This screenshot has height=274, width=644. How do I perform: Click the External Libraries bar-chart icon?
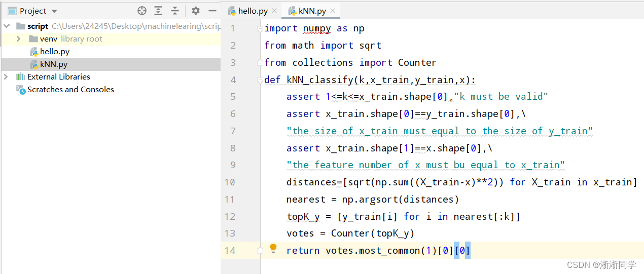click(x=21, y=76)
